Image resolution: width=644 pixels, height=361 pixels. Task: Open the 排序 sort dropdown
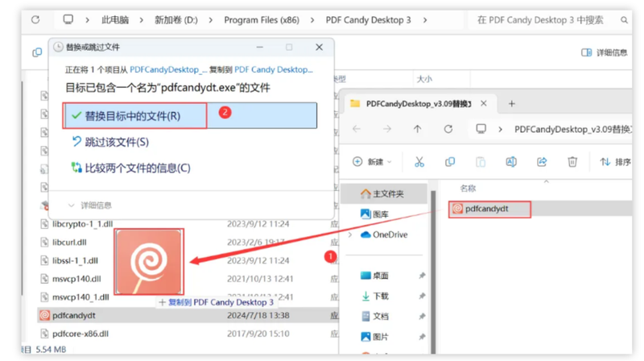tap(615, 162)
